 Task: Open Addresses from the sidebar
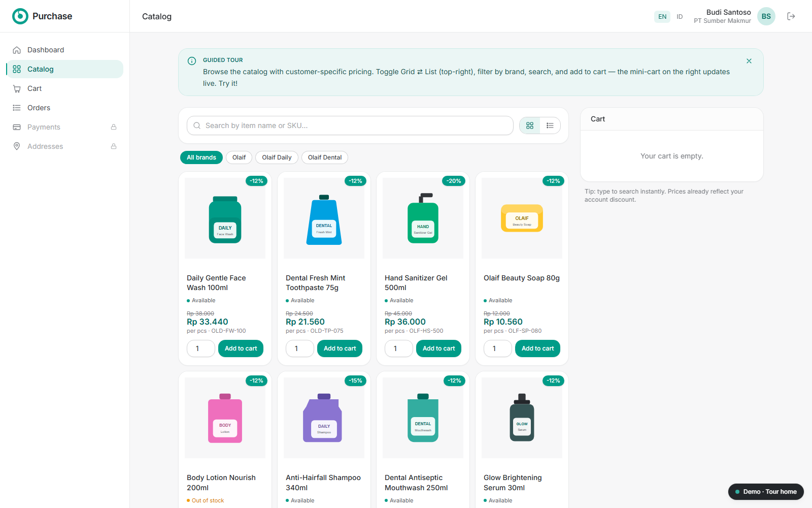tap(64, 146)
